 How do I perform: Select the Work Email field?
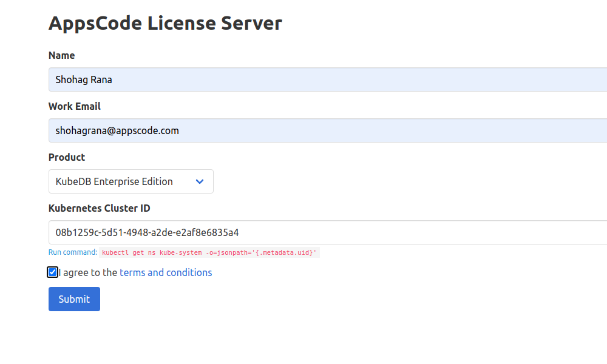243,130
